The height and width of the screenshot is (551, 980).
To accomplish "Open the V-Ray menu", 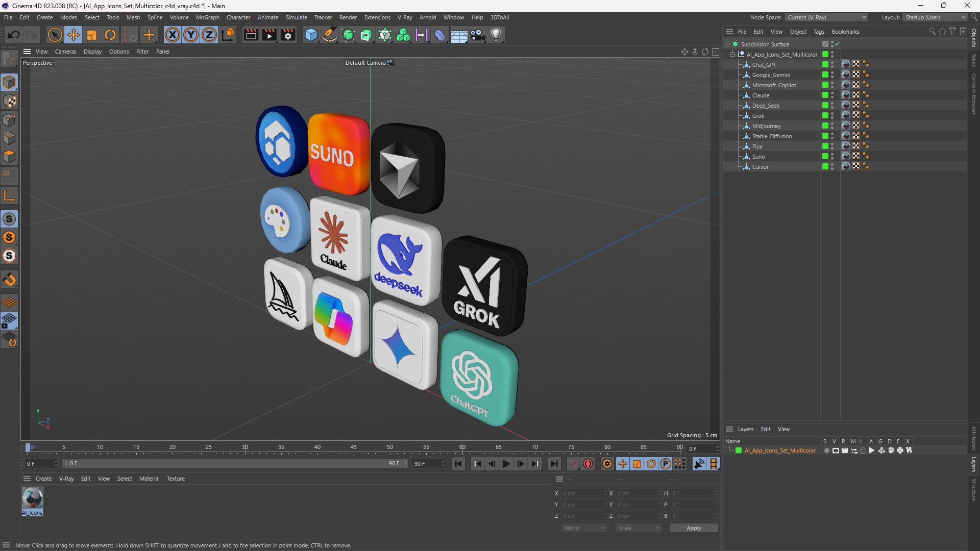I will [x=405, y=17].
